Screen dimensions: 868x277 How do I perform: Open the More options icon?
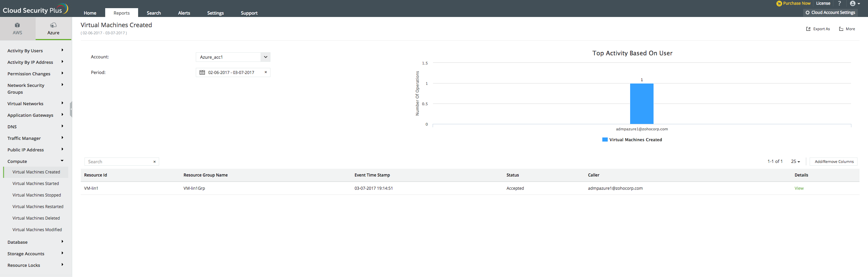coord(841,29)
